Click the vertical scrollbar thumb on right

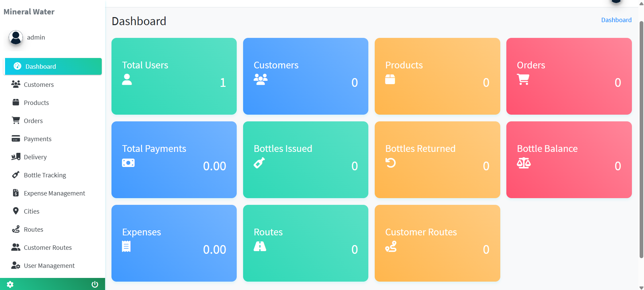pos(641,139)
